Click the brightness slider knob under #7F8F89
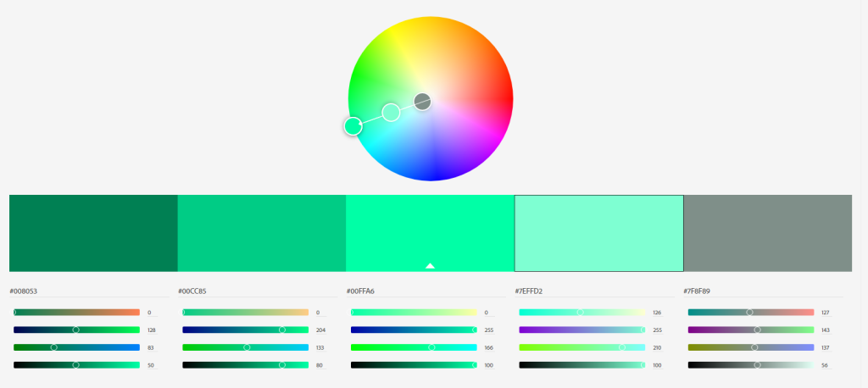The width and height of the screenshot is (868, 388). click(x=757, y=365)
